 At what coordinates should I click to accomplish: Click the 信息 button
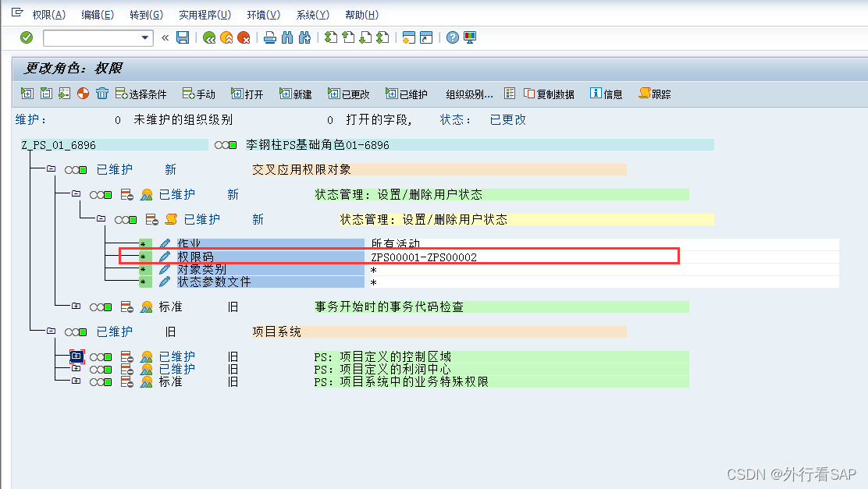click(x=607, y=94)
